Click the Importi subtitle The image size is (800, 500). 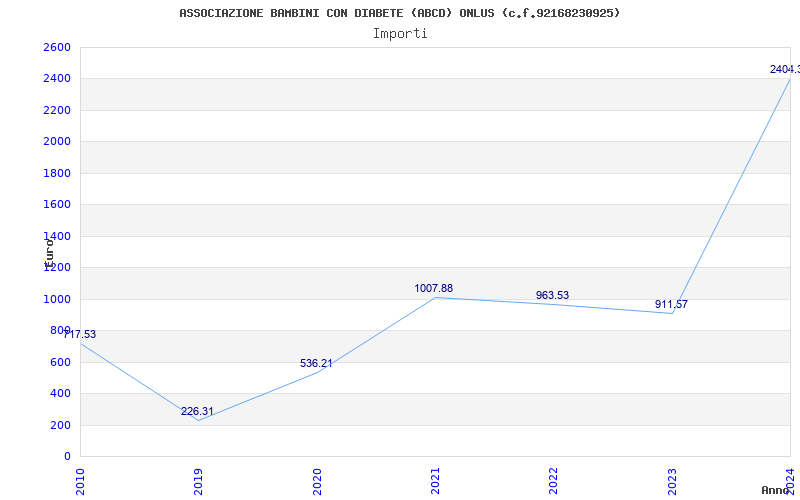coord(400,33)
